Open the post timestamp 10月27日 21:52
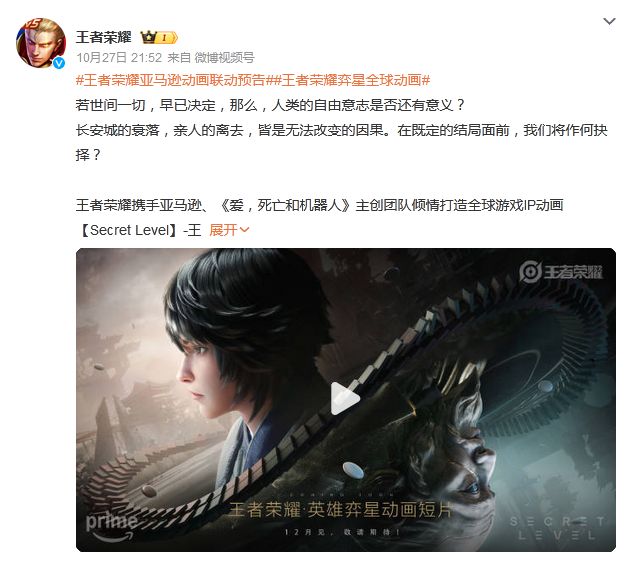The height and width of the screenshot is (568, 635). tap(119, 58)
